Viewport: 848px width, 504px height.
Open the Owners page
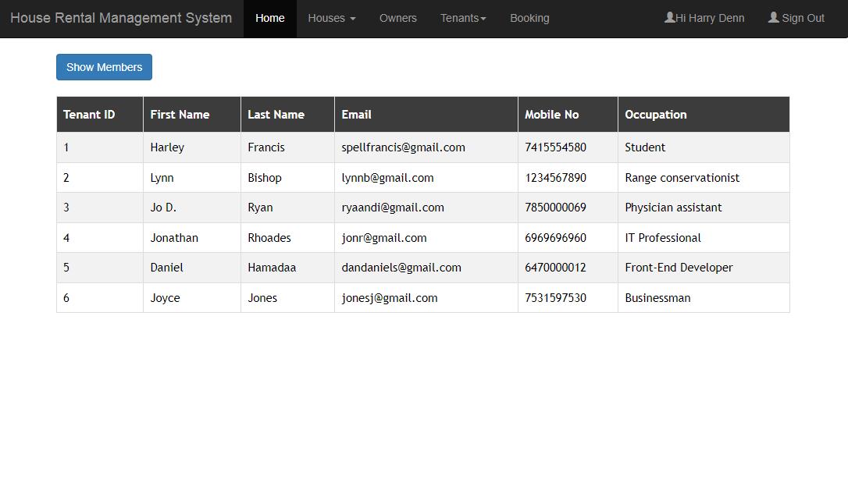tap(397, 18)
